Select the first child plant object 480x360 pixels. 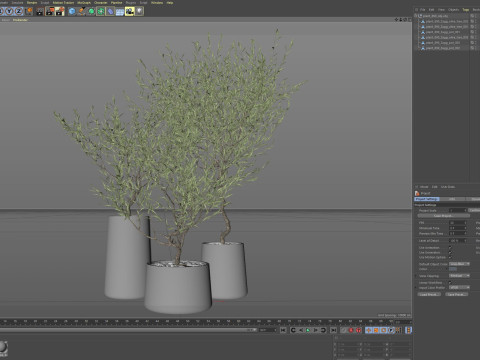click(447, 21)
